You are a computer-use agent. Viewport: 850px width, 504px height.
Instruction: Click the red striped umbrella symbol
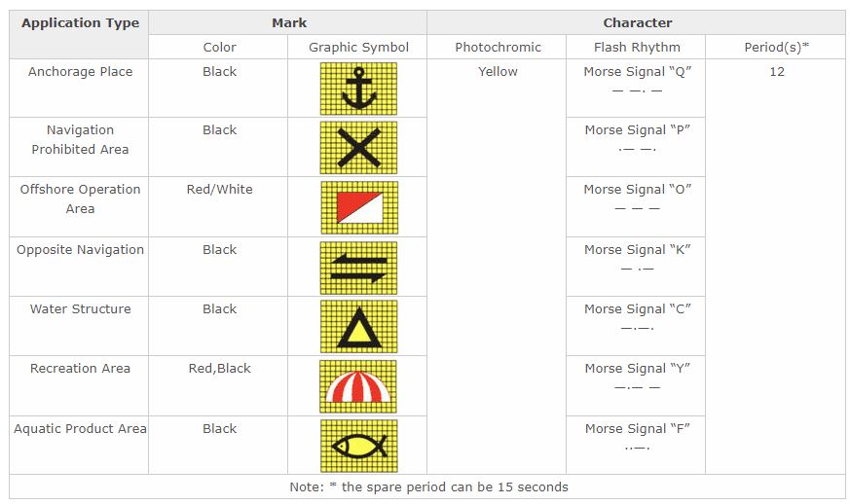pyautogui.click(x=358, y=386)
